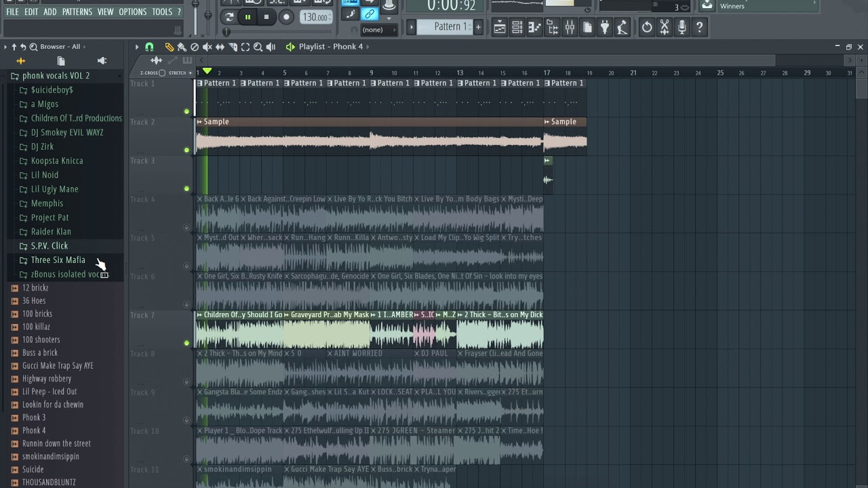Image resolution: width=868 pixels, height=488 pixels.
Task: Choose the Select tool in Playlist
Action: tap(245, 47)
